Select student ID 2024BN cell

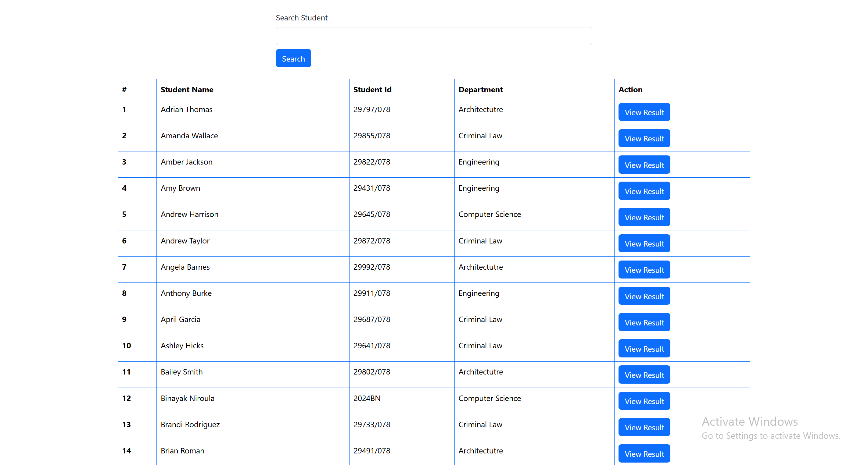pyautogui.click(x=367, y=398)
